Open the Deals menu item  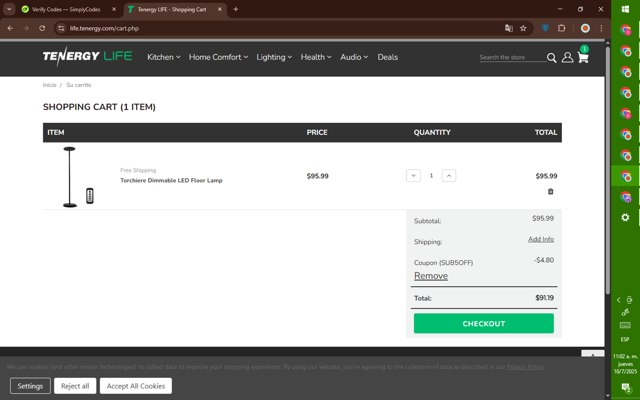point(387,57)
